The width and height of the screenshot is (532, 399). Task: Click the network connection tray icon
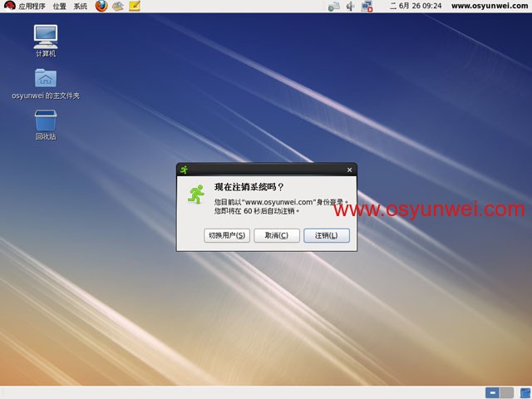pyautogui.click(x=367, y=6)
